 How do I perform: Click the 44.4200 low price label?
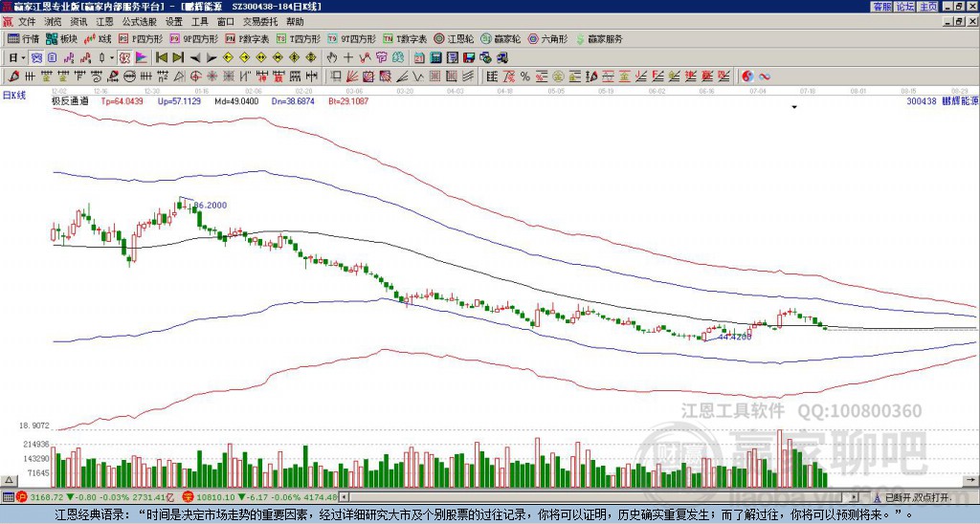click(x=734, y=337)
